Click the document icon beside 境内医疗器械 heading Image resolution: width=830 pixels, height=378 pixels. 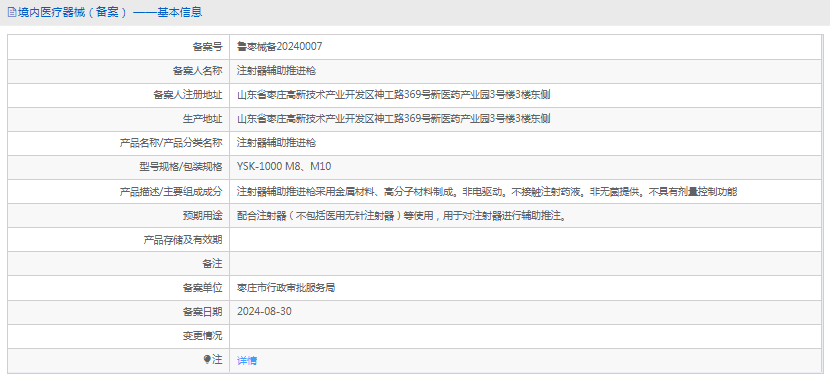12,12
